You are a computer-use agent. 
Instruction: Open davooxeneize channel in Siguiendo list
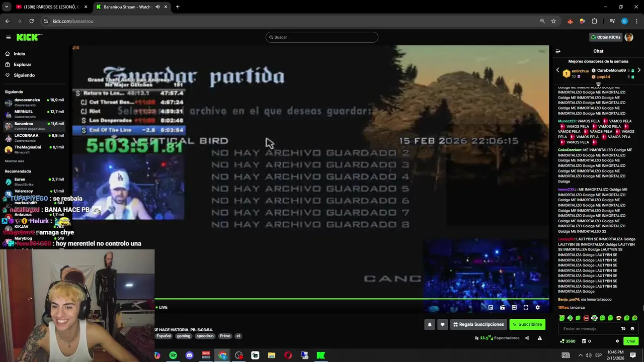pos(34,102)
